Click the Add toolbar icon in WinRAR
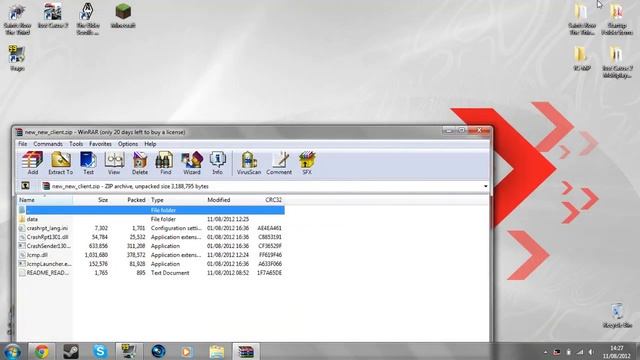Viewport: 640px width, 360px height. pyautogui.click(x=32, y=163)
